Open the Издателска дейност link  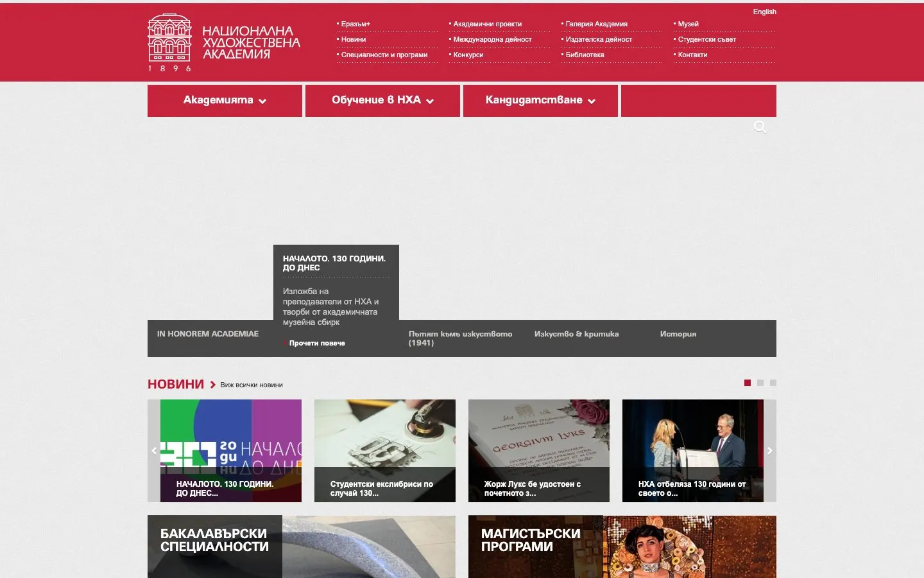599,40
